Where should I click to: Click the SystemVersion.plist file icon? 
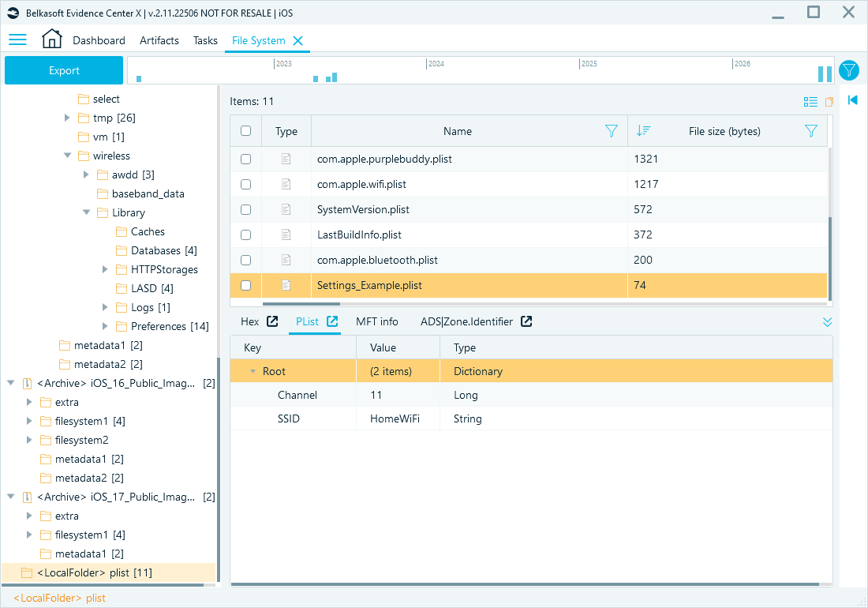pyautogui.click(x=286, y=209)
